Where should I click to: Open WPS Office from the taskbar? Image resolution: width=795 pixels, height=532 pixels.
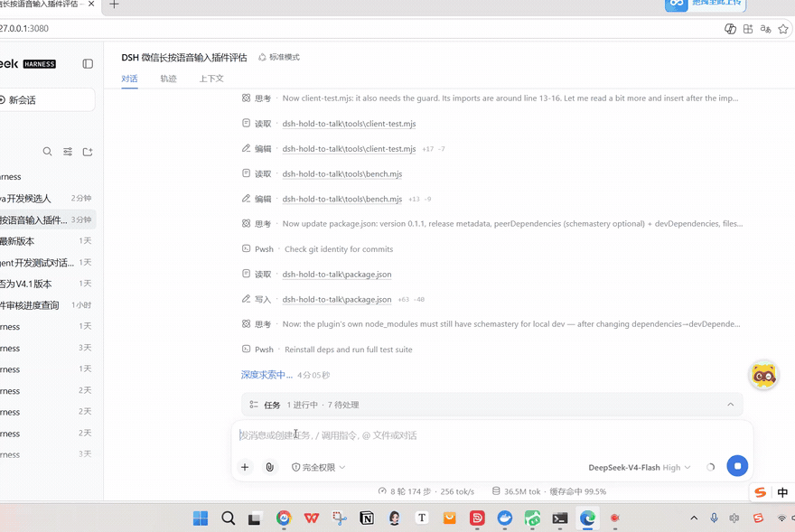pyautogui.click(x=312, y=518)
